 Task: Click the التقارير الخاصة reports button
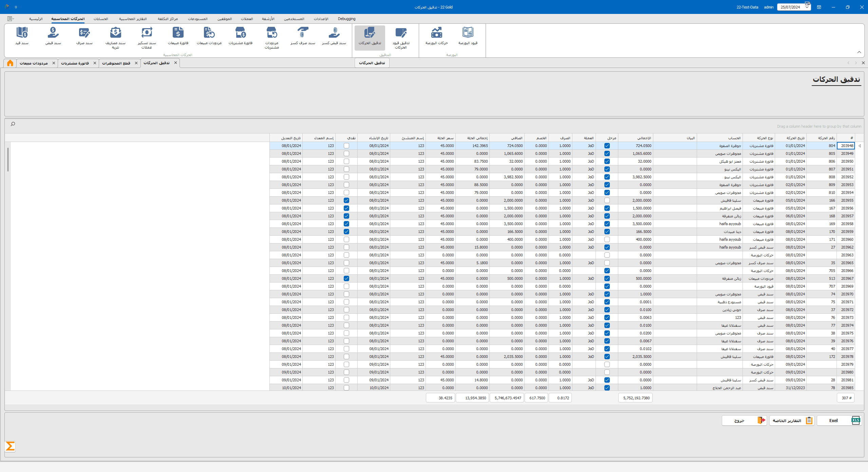792,420
